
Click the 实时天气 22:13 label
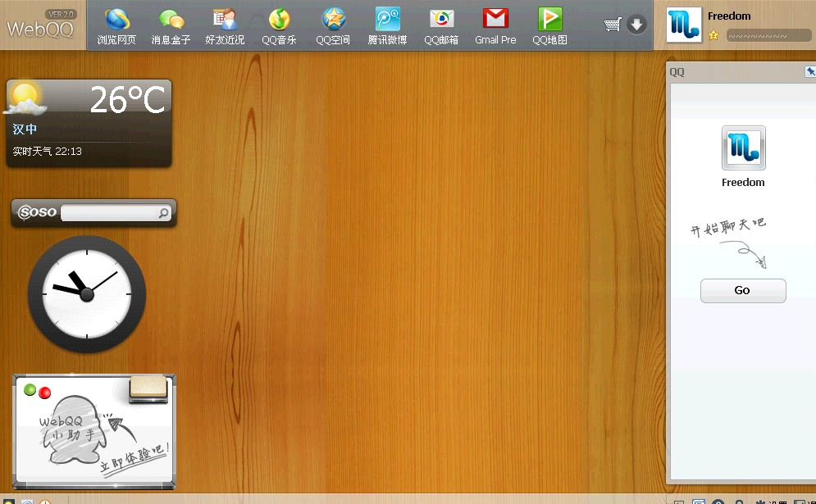point(47,152)
